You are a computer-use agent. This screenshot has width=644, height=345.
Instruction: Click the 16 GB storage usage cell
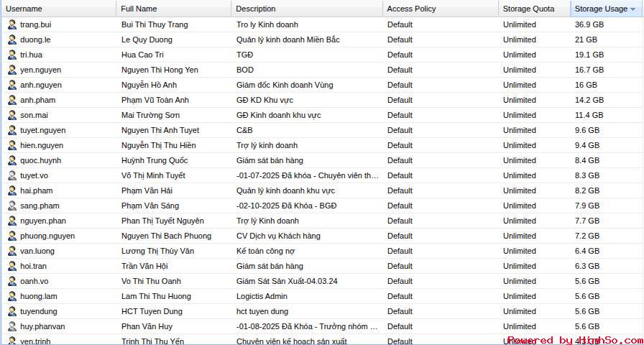click(x=586, y=85)
